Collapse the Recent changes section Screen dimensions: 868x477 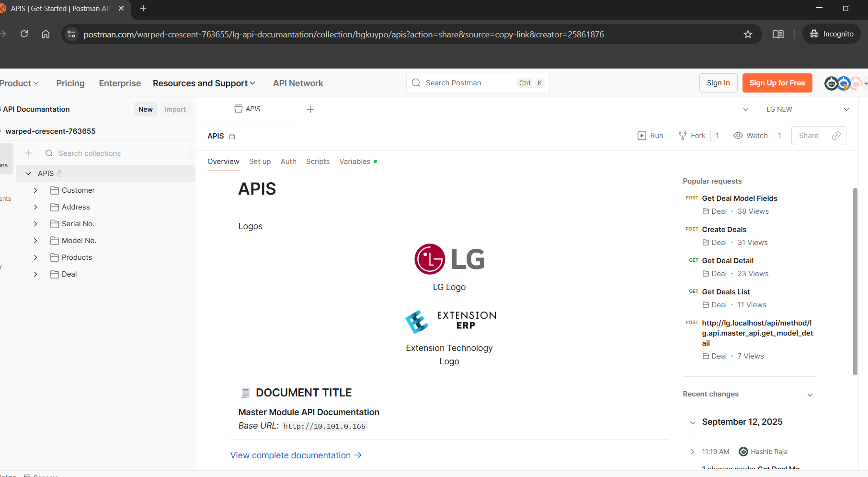pos(810,395)
